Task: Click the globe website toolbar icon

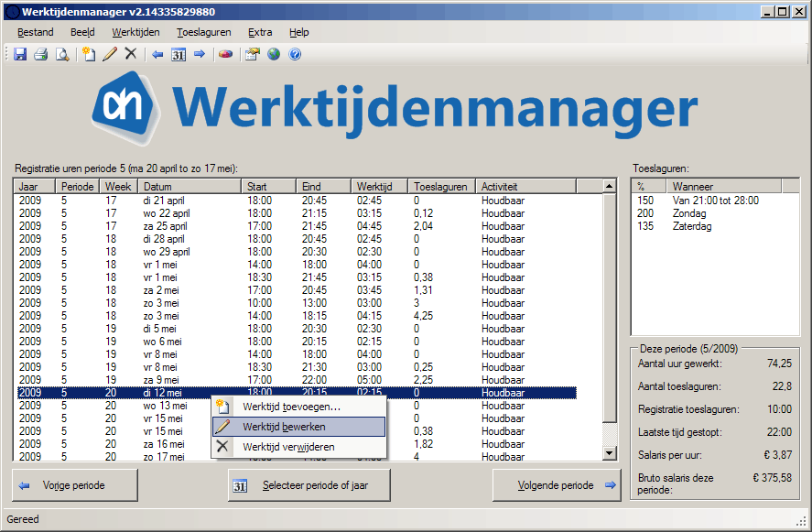Action: (274, 54)
